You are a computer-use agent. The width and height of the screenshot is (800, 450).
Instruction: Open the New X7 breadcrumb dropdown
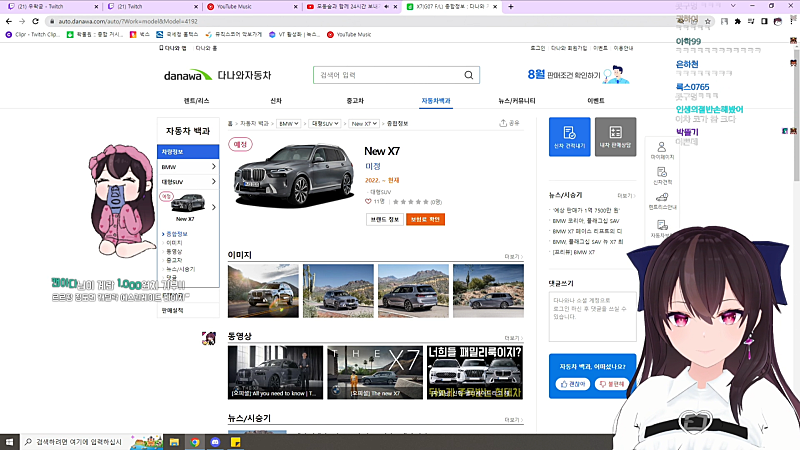click(363, 123)
